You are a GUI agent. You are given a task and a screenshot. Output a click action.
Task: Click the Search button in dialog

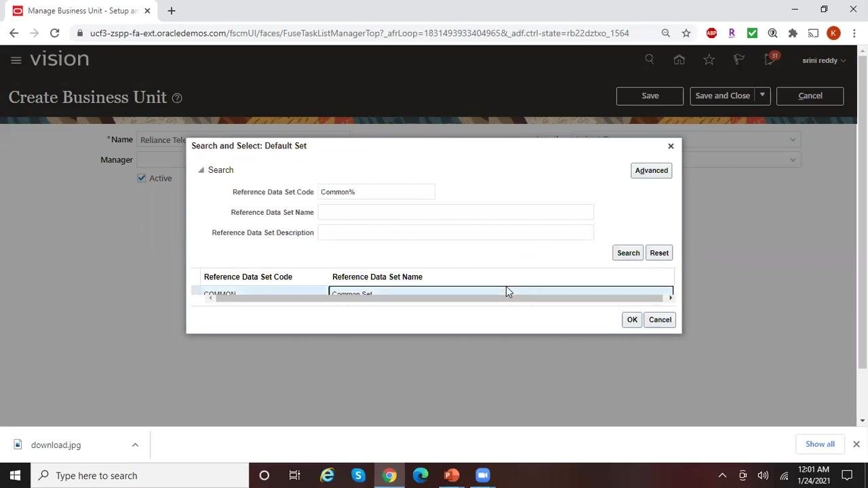pyautogui.click(x=628, y=253)
